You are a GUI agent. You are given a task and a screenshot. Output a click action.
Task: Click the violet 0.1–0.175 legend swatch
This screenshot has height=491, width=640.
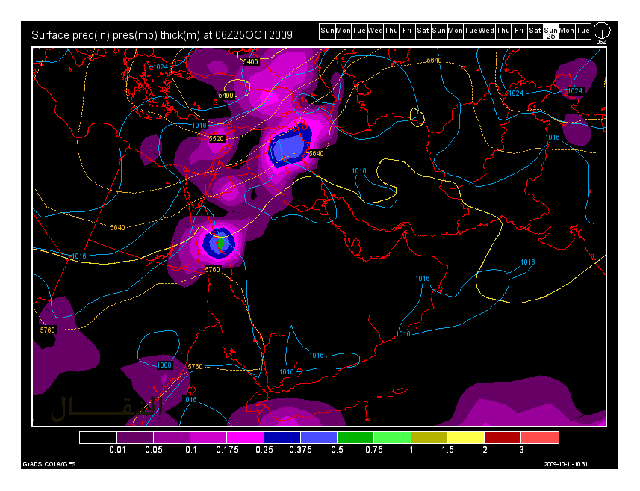click(x=209, y=438)
